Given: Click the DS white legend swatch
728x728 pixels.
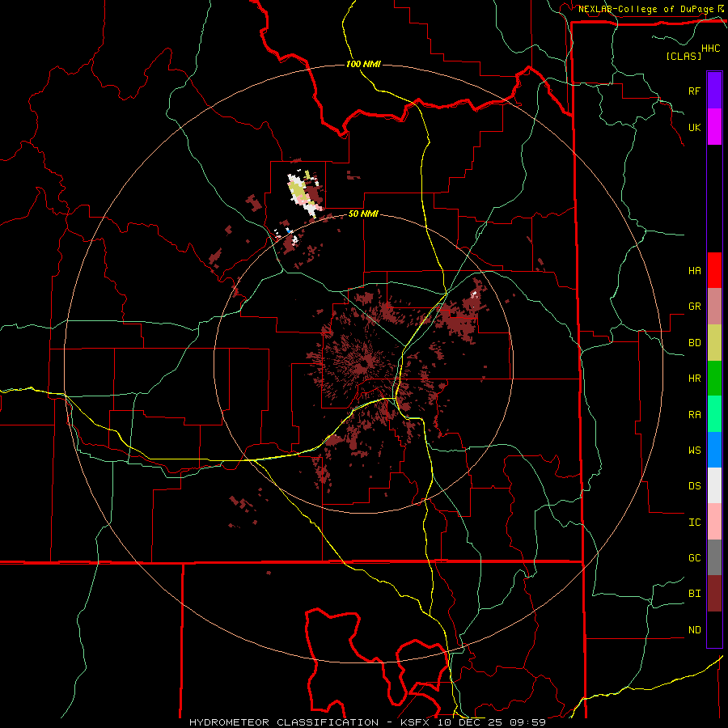Looking at the screenshot, I should 714,485.
